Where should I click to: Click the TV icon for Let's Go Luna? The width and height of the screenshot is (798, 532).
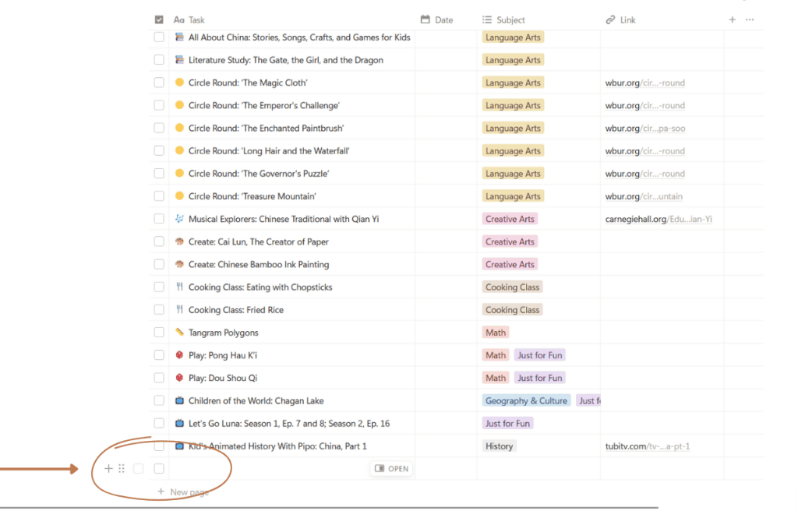click(179, 424)
